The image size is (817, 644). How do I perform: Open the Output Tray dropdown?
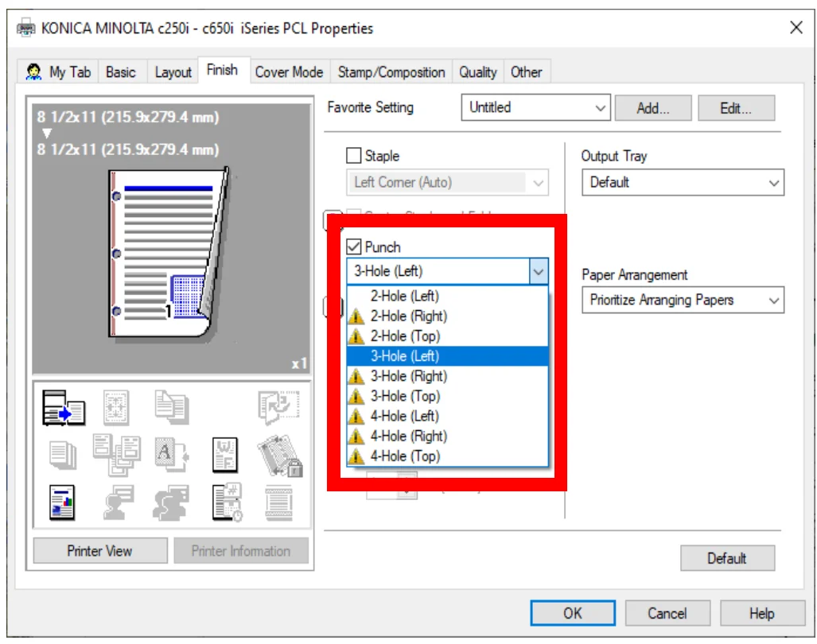(x=683, y=182)
